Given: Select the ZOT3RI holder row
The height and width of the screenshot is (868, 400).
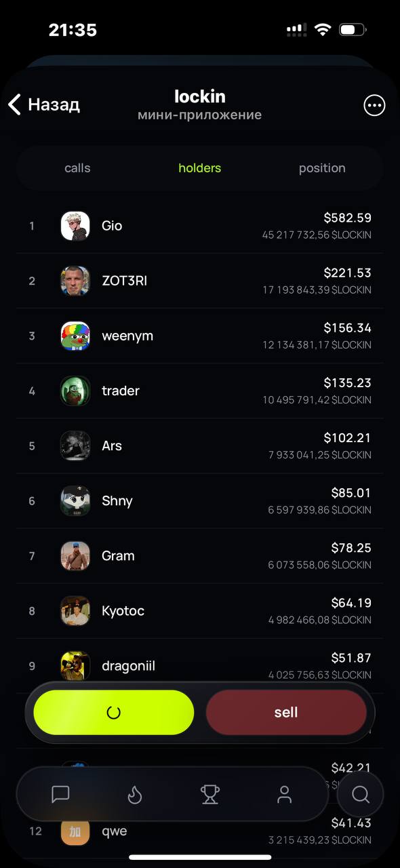Looking at the screenshot, I should tap(200, 281).
